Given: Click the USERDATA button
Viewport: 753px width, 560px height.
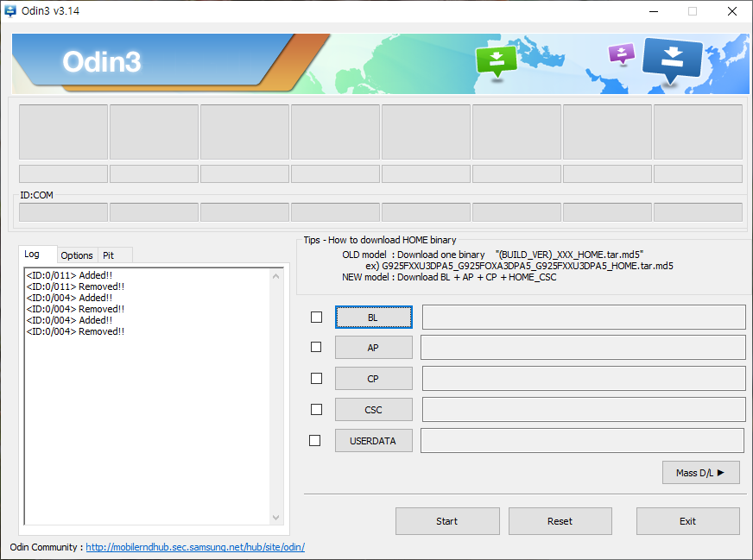Looking at the screenshot, I should tap(374, 441).
